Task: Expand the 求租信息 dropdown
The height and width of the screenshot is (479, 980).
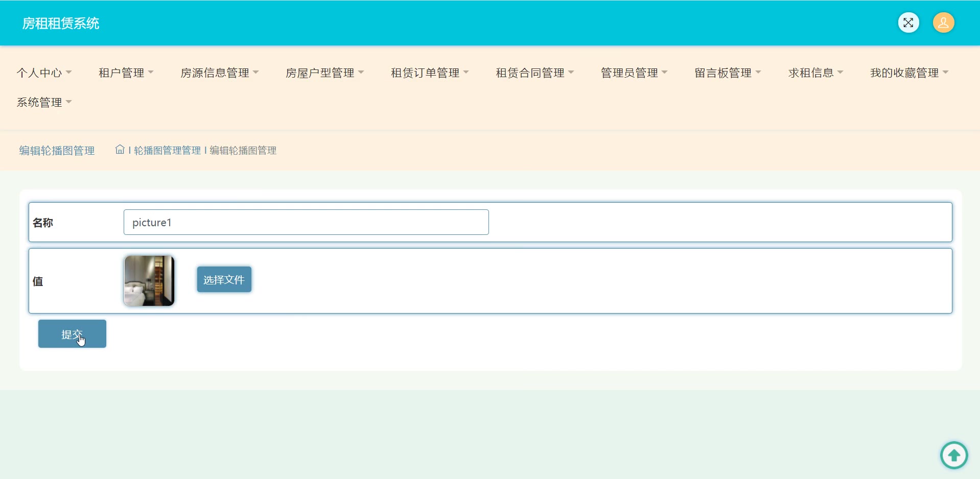Action: pyautogui.click(x=815, y=73)
